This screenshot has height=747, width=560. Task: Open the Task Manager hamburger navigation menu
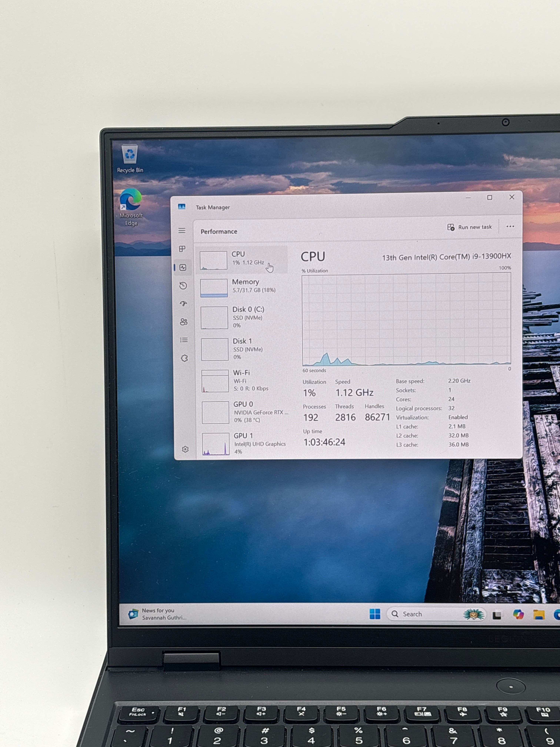coord(182,231)
